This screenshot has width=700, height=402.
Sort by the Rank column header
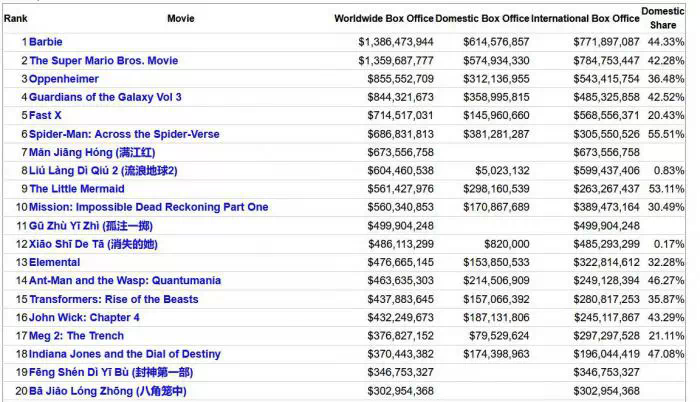(16, 18)
